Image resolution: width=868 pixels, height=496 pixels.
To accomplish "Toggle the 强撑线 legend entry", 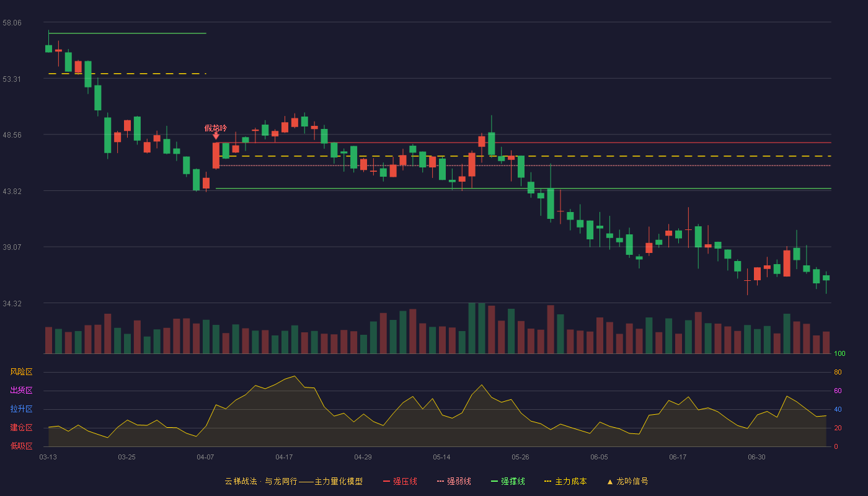I will (508, 481).
